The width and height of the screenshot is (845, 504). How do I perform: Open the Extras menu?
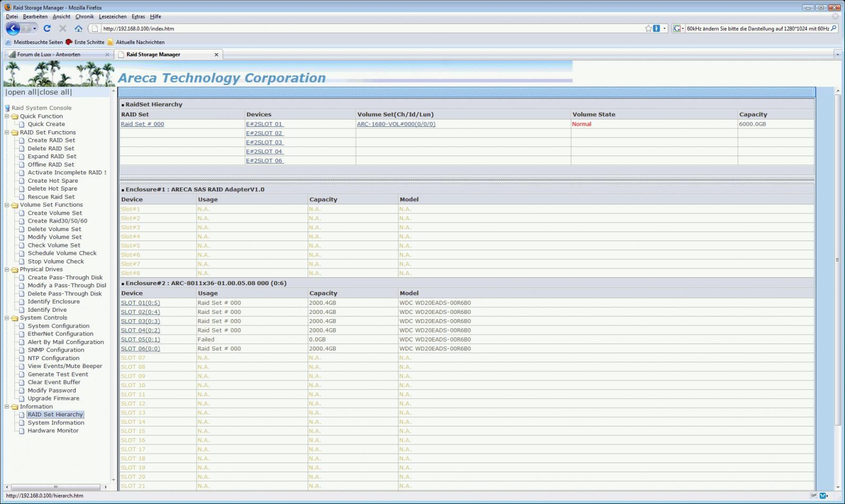138,16
